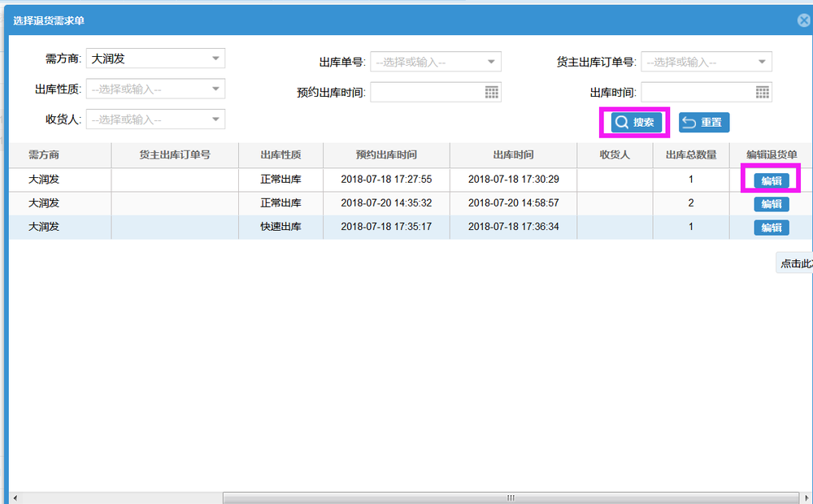Click the 搜索 search button
The height and width of the screenshot is (504, 813).
click(x=636, y=123)
